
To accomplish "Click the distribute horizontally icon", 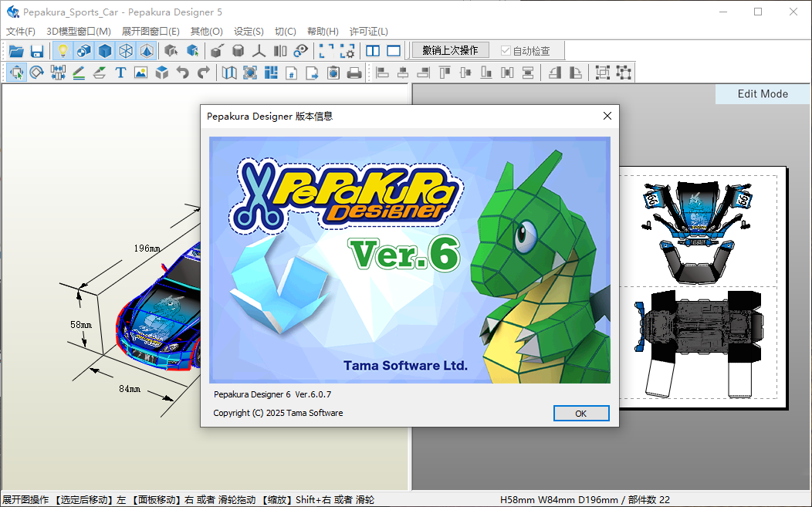I will coord(508,73).
